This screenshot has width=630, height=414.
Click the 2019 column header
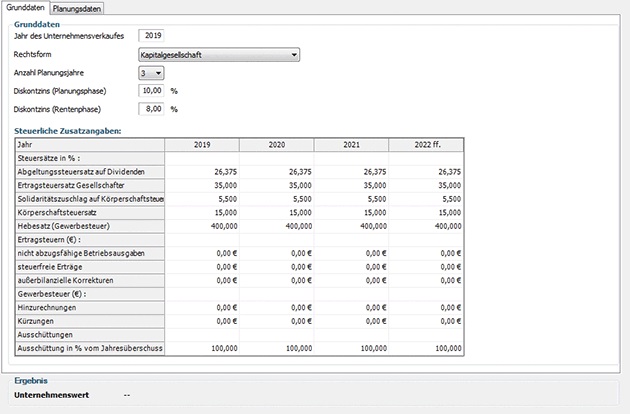pos(201,145)
